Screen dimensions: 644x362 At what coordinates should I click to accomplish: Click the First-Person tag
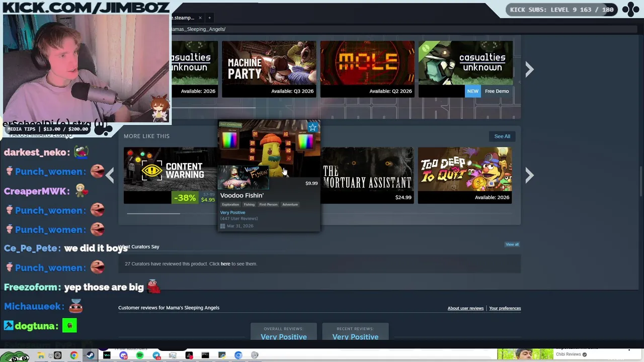point(268,205)
